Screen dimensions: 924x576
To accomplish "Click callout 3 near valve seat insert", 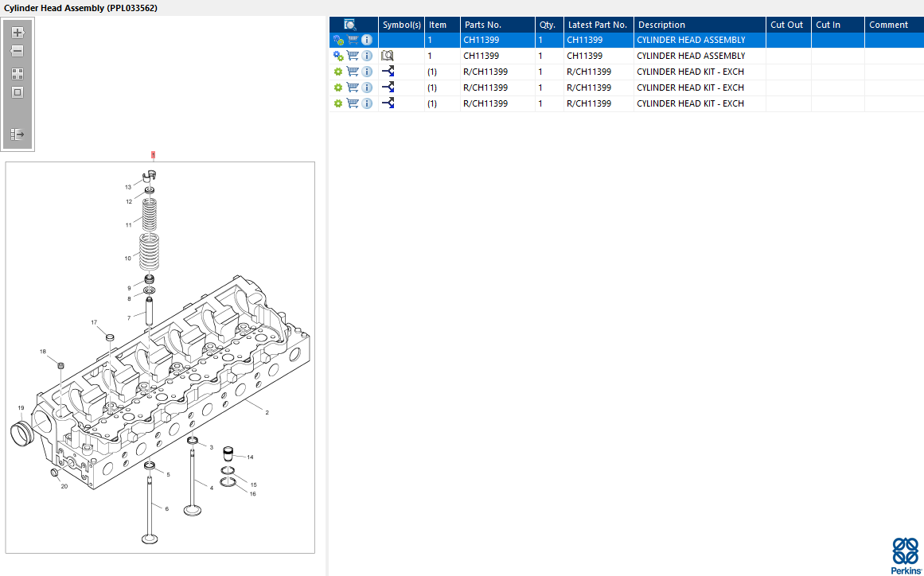I will tap(212, 448).
